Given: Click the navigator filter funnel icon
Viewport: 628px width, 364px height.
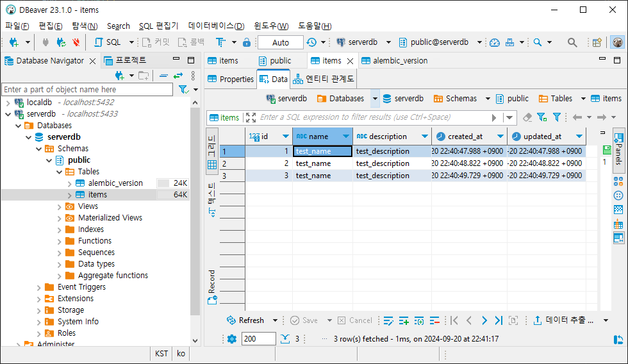Looking at the screenshot, I should (183, 90).
